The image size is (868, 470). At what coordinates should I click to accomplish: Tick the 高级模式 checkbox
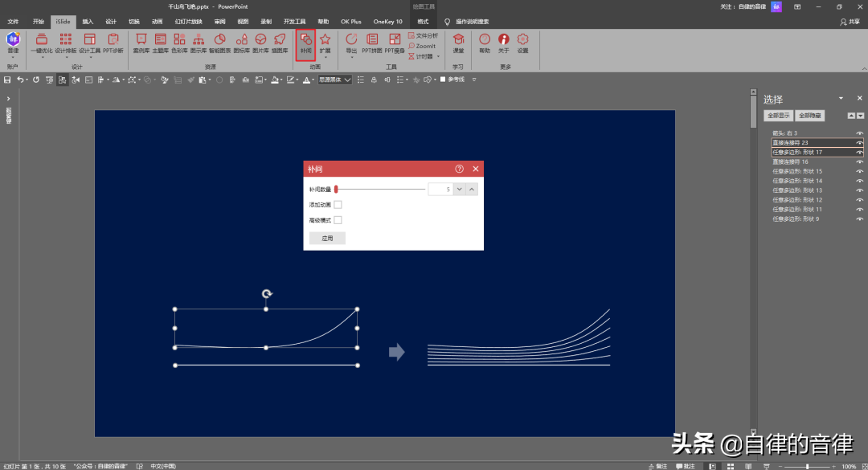pyautogui.click(x=338, y=220)
